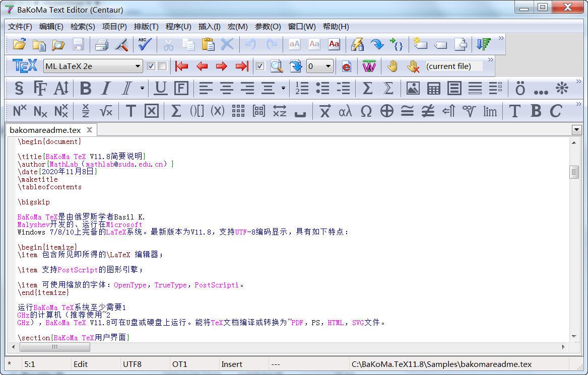The height and width of the screenshot is (375, 588).
Task: Run spell check with ABC checkmark icon
Action: (x=145, y=45)
